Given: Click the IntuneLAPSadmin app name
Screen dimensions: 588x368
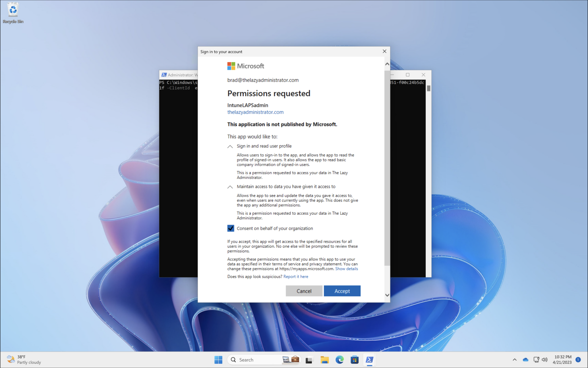Looking at the screenshot, I should pos(248,105).
